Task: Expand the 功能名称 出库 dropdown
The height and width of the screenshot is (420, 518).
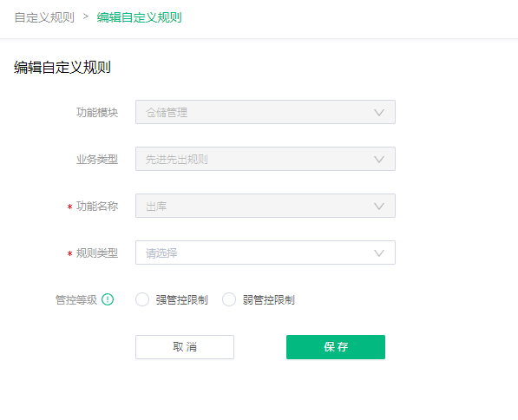Action: point(266,206)
